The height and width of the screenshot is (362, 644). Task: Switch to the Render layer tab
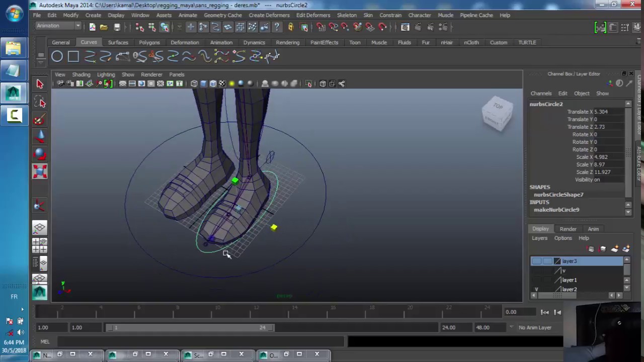568,229
